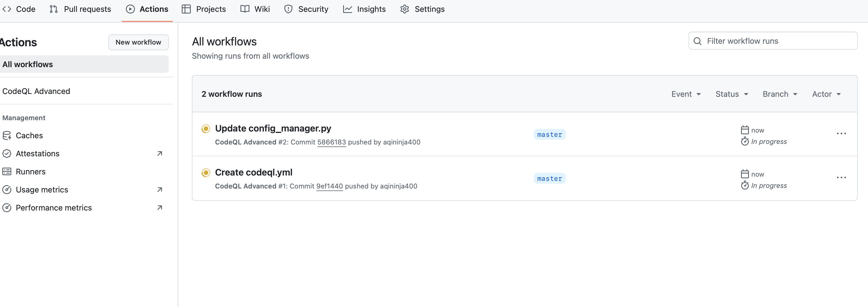Click the 'Showing runs from all workflows' text
Screen dimensions: 868x307
(250, 56)
